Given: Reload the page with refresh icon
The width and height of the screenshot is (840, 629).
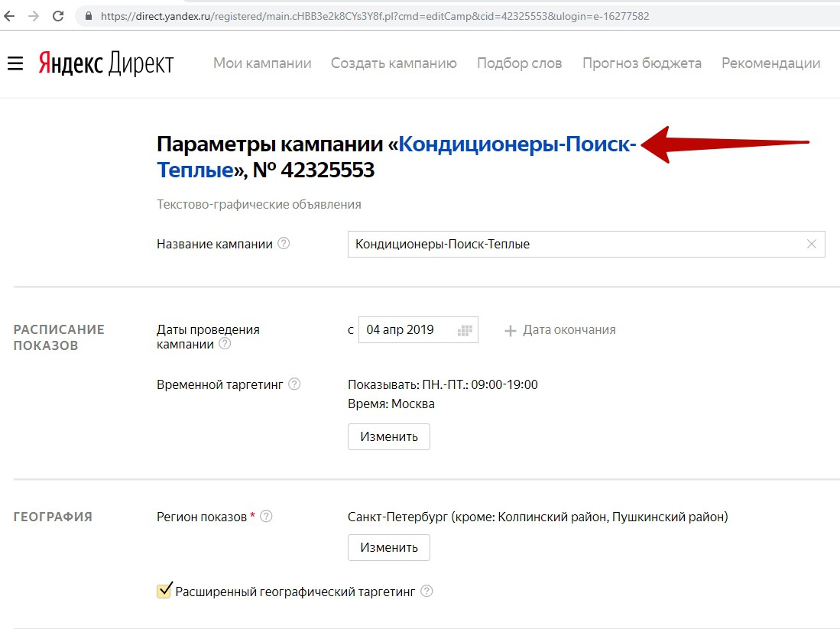Looking at the screenshot, I should click(x=58, y=16).
